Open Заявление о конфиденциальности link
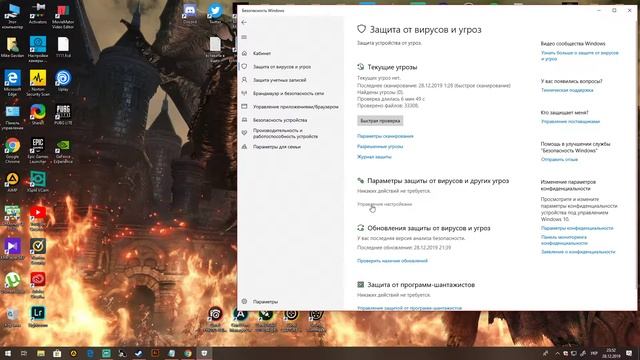Image resolution: width=640 pixels, height=360 pixels. [x=578, y=252]
